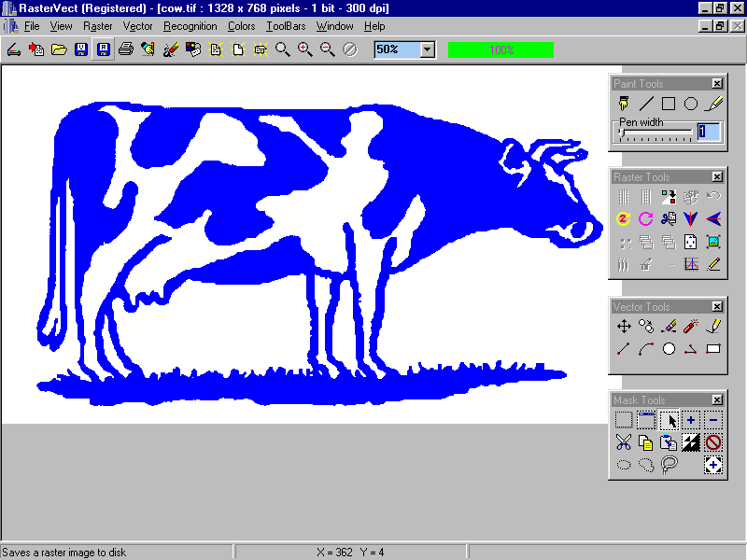Toggle the arrow pointer mask selection tool
This screenshot has width=747, height=560.
coord(669,420)
